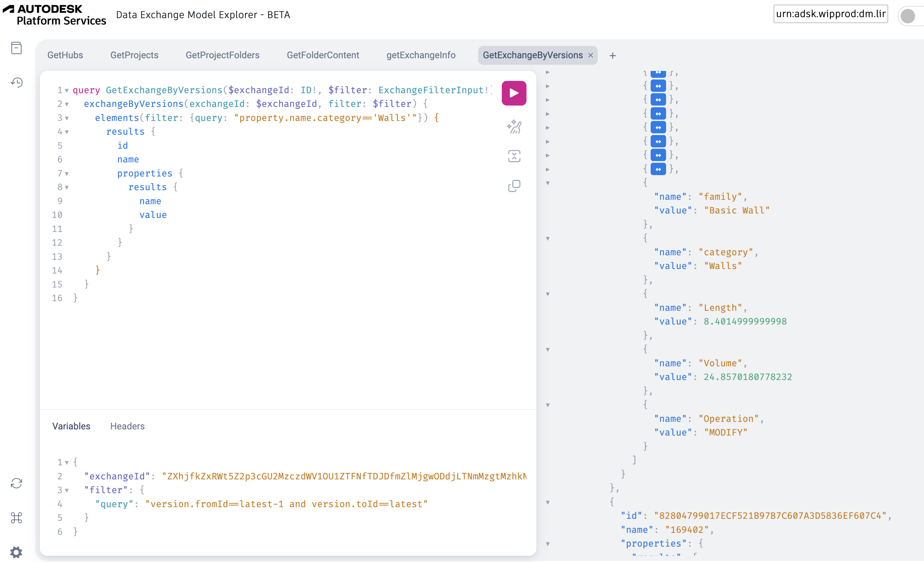
Task: Collapse the family property object in response
Action: coord(547,183)
